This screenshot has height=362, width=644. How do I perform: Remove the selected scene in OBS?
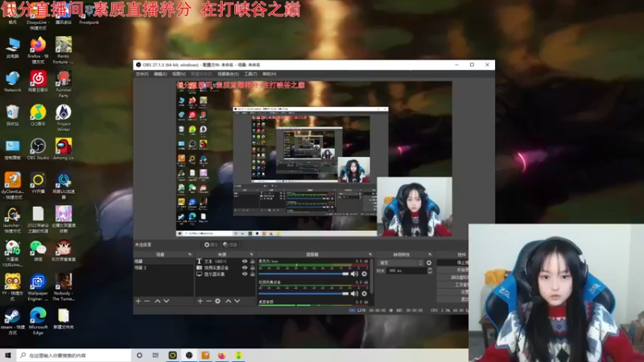[147, 301]
